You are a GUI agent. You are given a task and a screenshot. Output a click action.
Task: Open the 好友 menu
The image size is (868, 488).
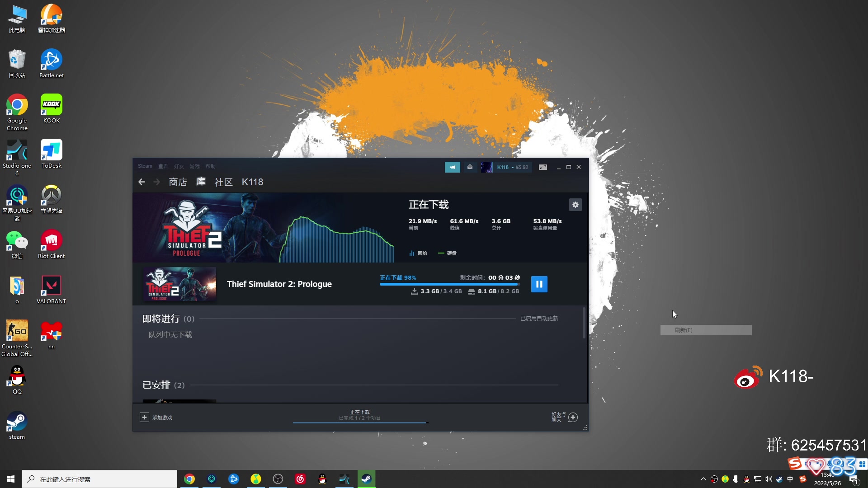click(179, 166)
